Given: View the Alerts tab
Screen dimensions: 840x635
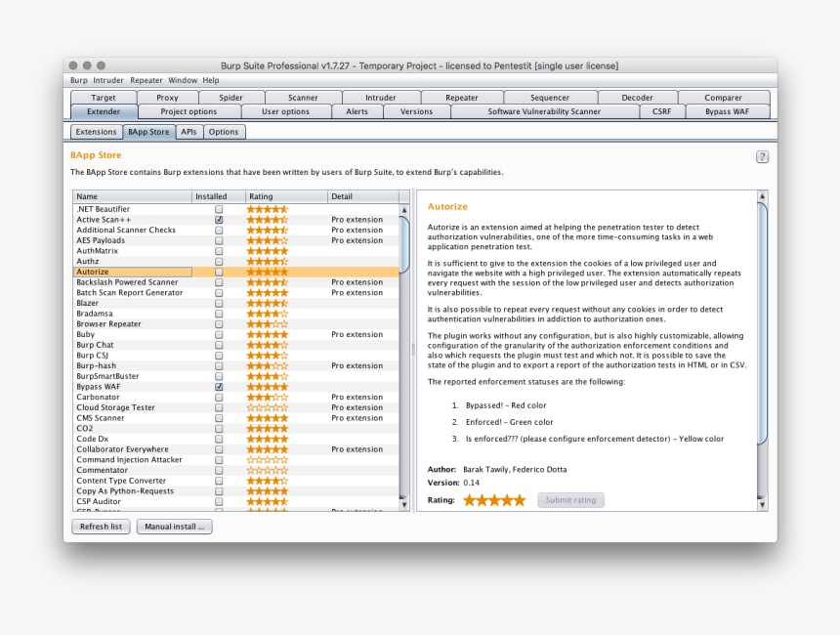Looking at the screenshot, I should pos(357,111).
